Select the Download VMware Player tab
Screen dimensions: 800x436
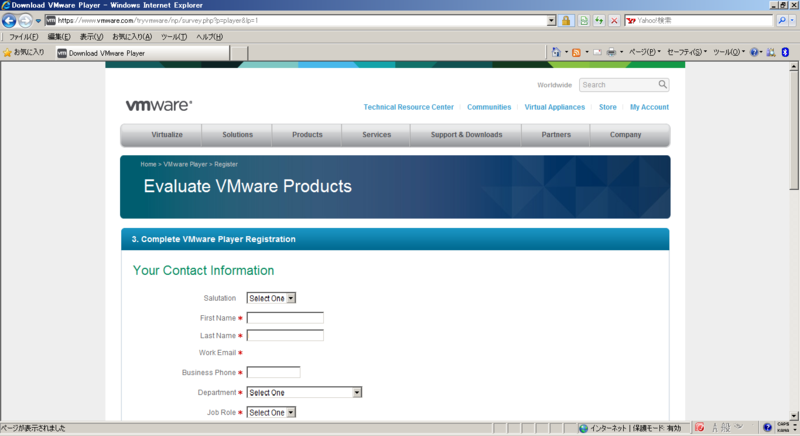point(142,53)
